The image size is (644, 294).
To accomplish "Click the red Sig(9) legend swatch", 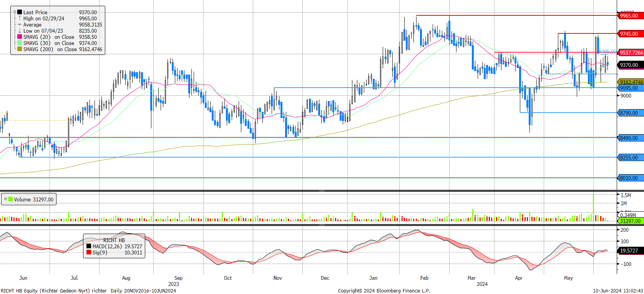I will point(89,252).
